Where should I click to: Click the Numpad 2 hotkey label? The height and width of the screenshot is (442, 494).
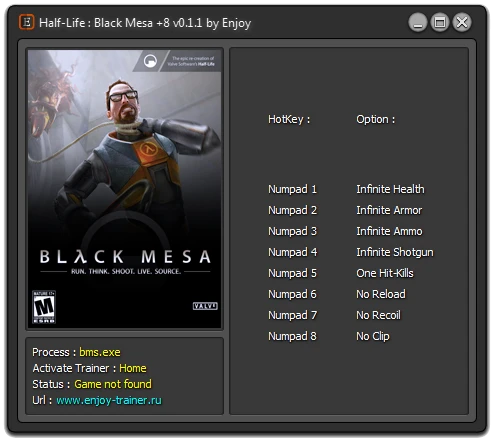click(x=292, y=210)
